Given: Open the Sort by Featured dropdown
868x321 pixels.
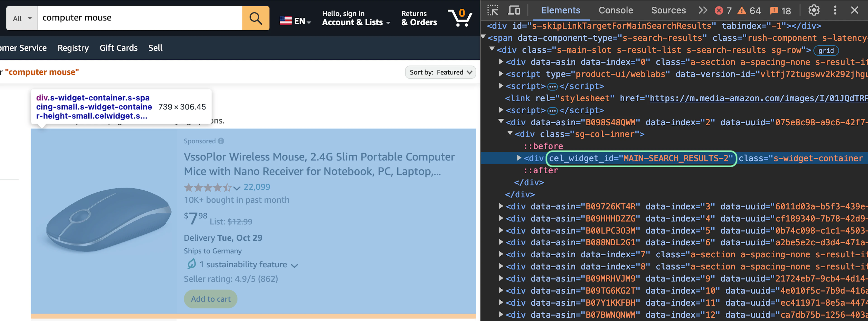Looking at the screenshot, I should pyautogui.click(x=440, y=72).
